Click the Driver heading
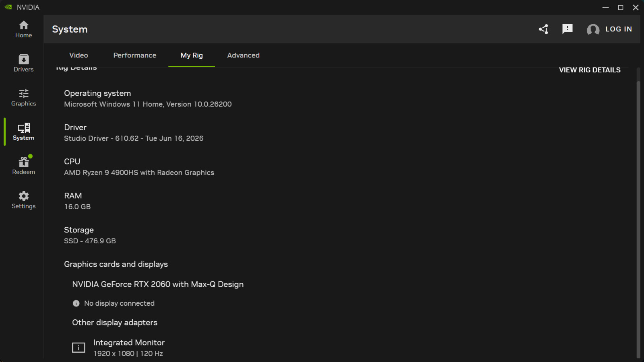The image size is (644, 362). (x=75, y=128)
